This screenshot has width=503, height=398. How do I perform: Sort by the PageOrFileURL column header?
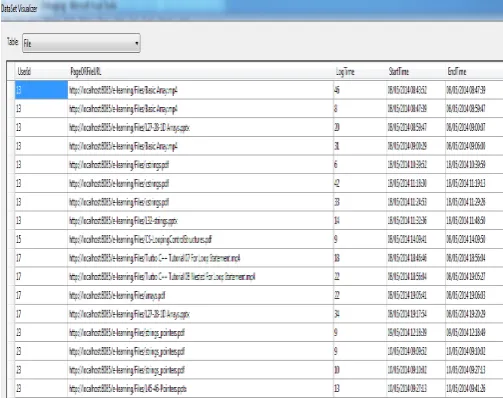coord(200,71)
